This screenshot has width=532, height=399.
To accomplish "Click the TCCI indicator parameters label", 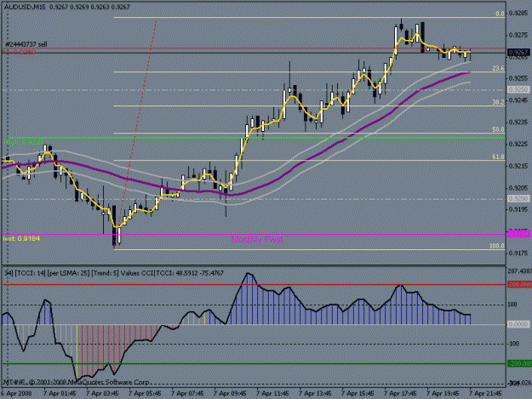I will point(114,273).
